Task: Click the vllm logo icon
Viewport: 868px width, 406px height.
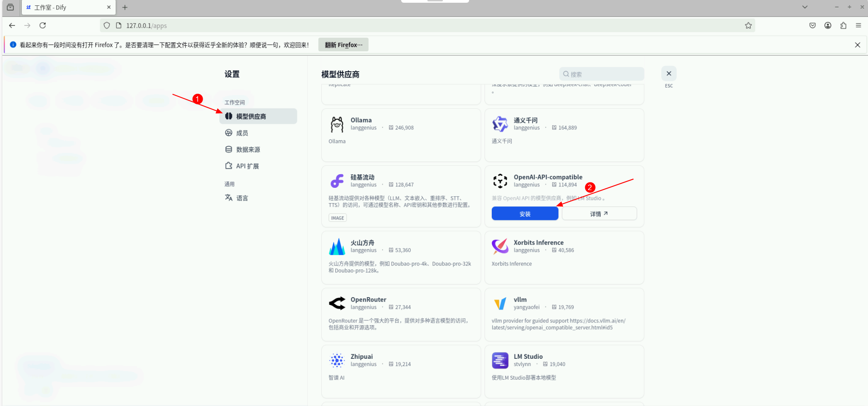Action: 500,303
